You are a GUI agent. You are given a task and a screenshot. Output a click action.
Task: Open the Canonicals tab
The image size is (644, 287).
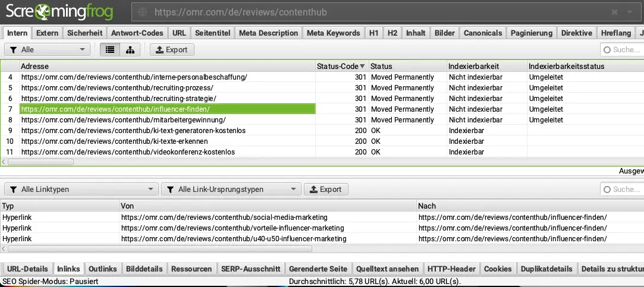[483, 33]
